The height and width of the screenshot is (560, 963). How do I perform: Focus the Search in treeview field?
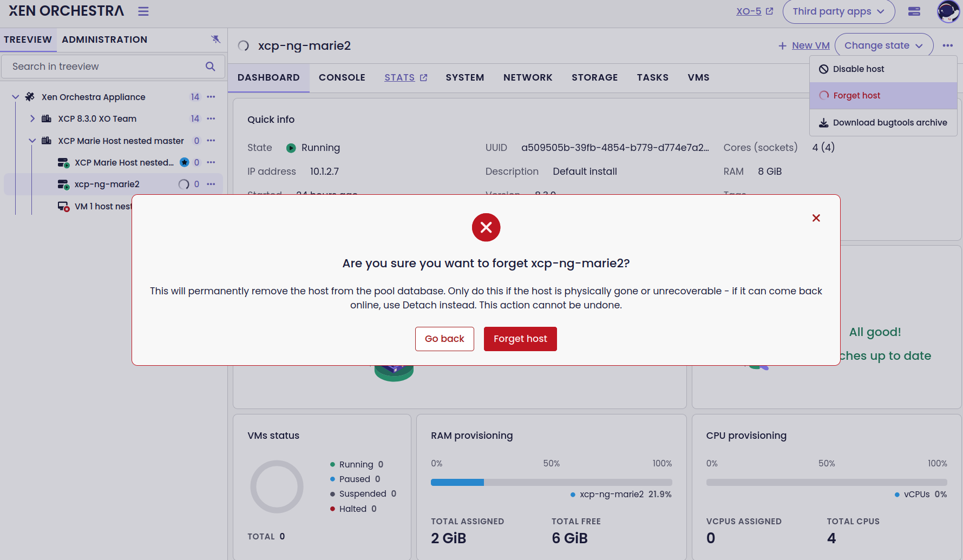pyautogui.click(x=113, y=67)
